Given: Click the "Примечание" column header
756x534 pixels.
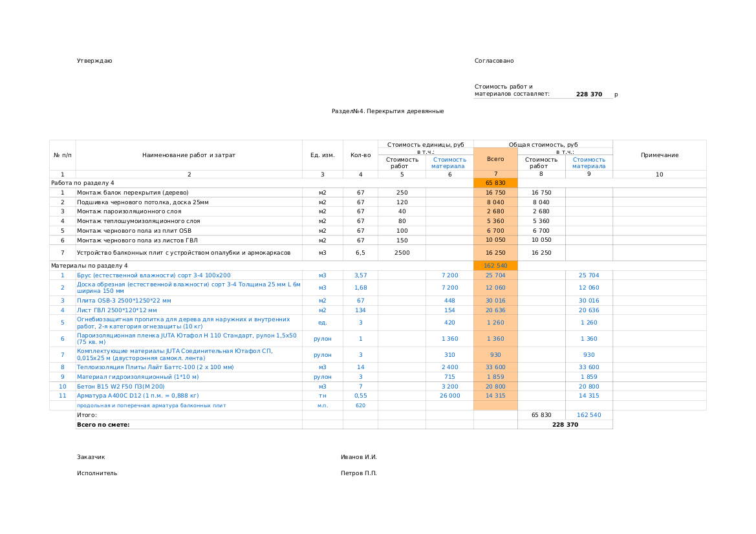Looking at the screenshot, I should click(x=659, y=155).
